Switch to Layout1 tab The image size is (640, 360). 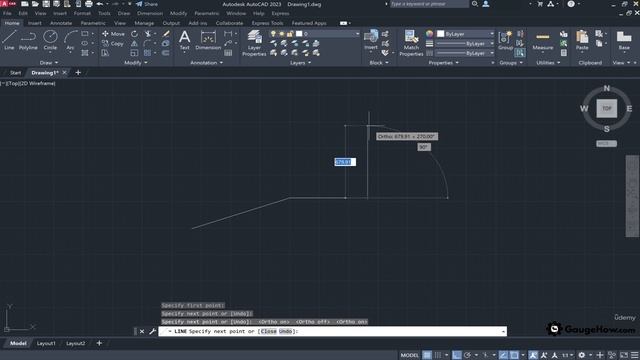(46, 344)
